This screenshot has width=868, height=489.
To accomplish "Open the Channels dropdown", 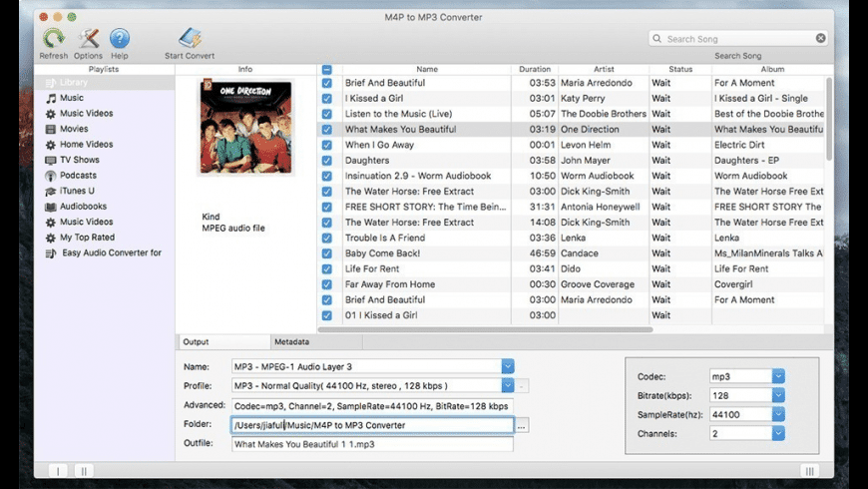I will click(778, 434).
